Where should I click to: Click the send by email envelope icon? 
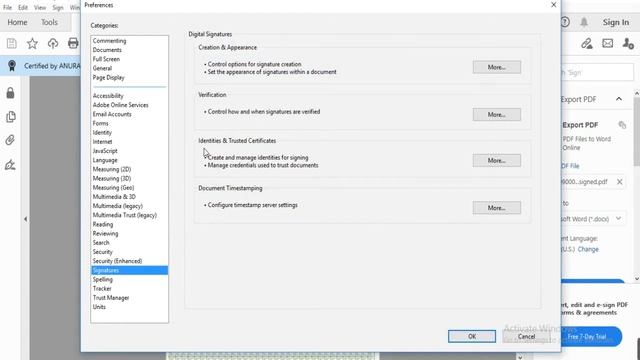point(607,43)
